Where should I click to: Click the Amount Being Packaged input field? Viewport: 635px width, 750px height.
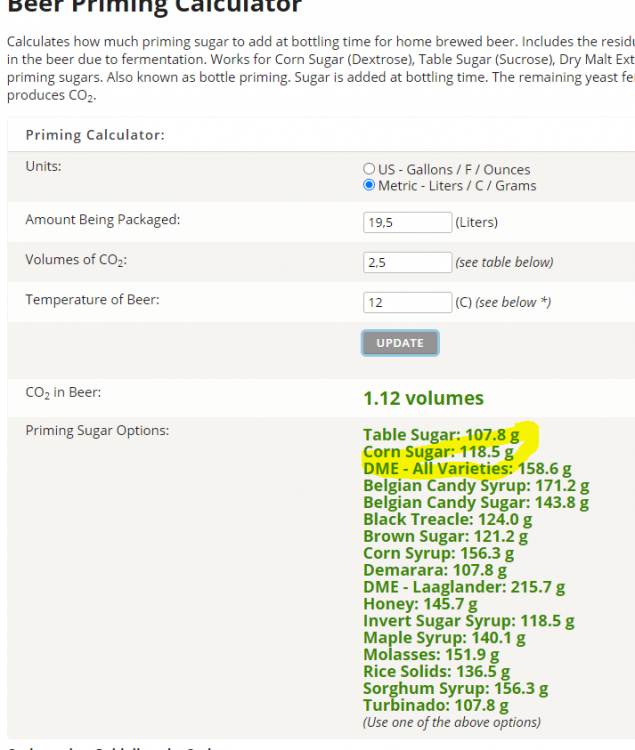click(407, 222)
